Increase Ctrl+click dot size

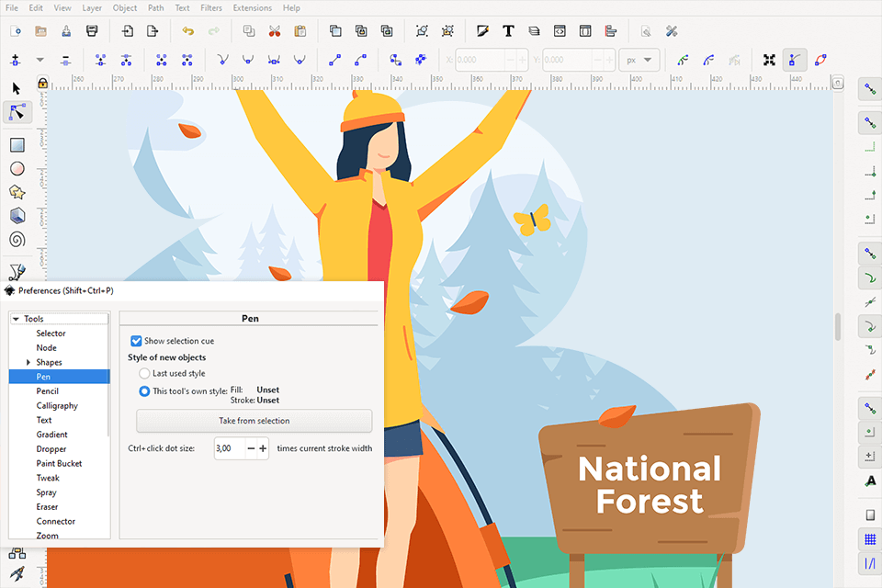tap(263, 448)
